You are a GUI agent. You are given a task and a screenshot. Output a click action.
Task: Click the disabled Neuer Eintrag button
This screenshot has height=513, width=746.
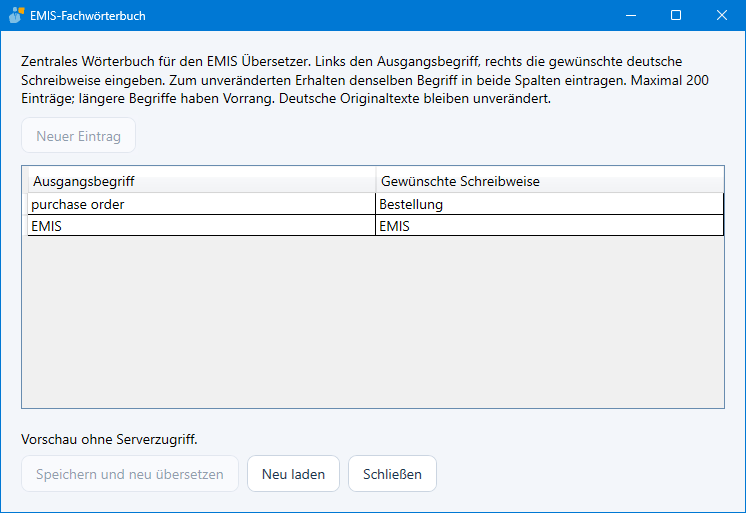(79, 136)
